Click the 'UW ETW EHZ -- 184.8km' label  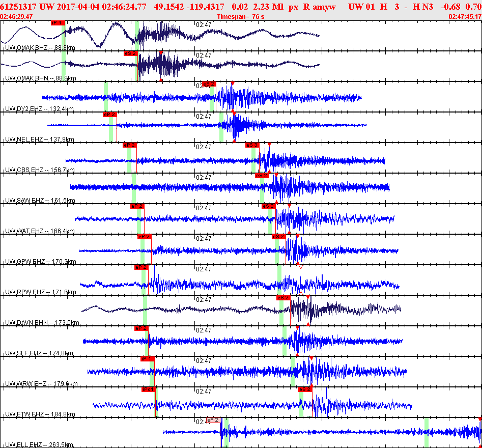point(40,414)
